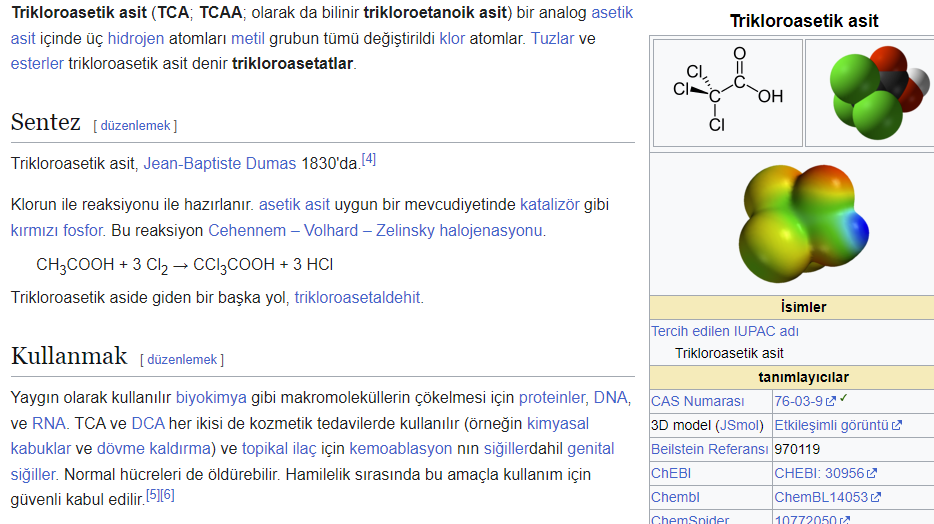Jump to citation [5]
The image size is (934, 524).
[153, 495]
